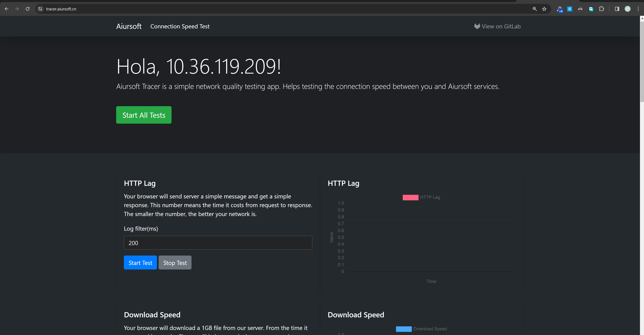Open the AX profile avatar menu
Screen dimensions: 644x335
pyautogui.click(x=628, y=9)
